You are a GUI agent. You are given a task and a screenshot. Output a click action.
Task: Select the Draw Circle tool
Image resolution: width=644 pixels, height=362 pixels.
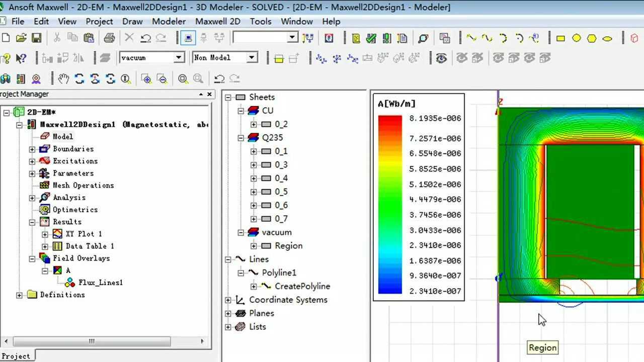(x=577, y=38)
